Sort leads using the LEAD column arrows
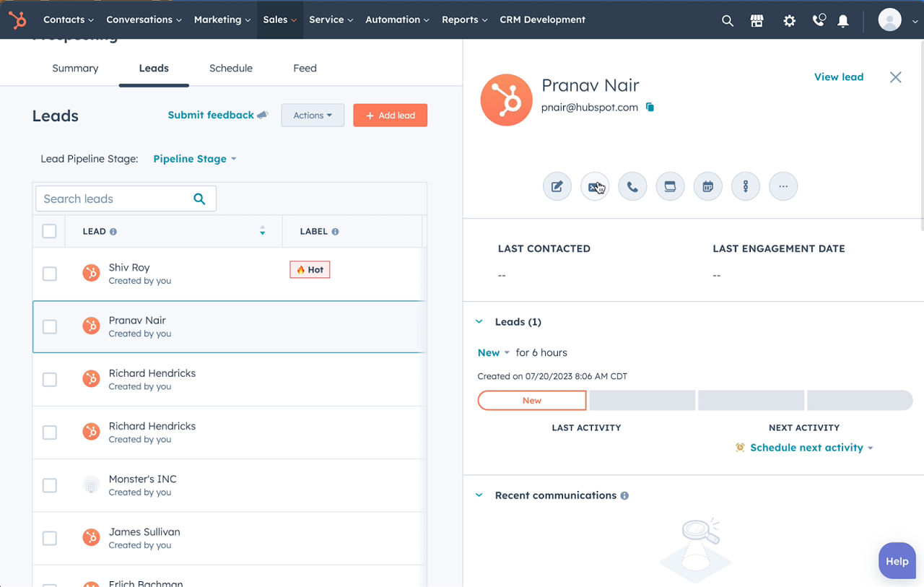The height and width of the screenshot is (587, 924). pos(262,231)
